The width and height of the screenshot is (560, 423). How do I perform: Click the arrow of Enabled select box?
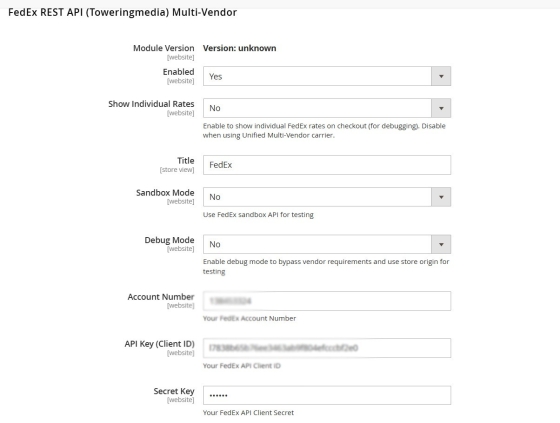pyautogui.click(x=441, y=76)
